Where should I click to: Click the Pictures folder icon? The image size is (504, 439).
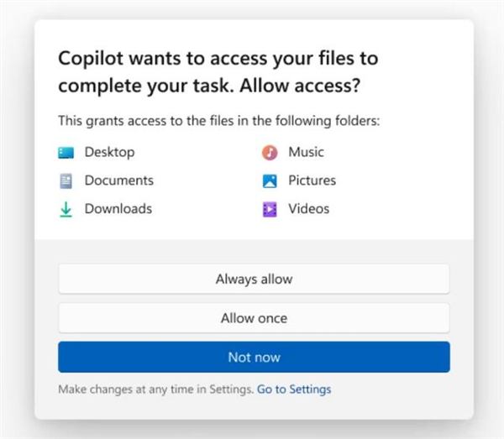(x=269, y=180)
